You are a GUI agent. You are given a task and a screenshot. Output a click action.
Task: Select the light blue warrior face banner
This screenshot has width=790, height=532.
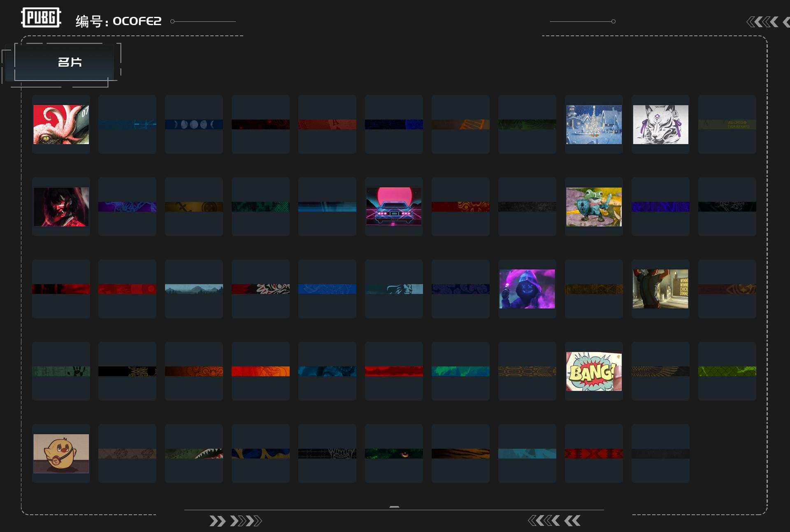click(394, 289)
